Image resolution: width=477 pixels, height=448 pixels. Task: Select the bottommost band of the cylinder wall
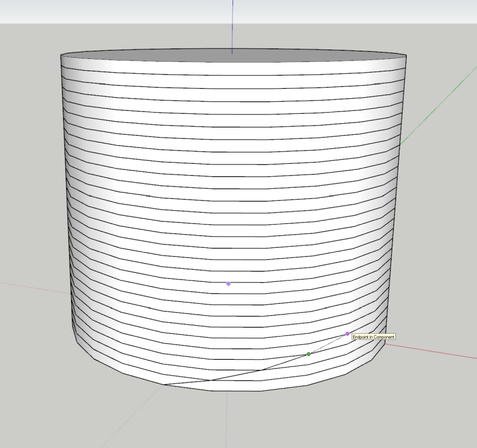pyautogui.click(x=238, y=384)
